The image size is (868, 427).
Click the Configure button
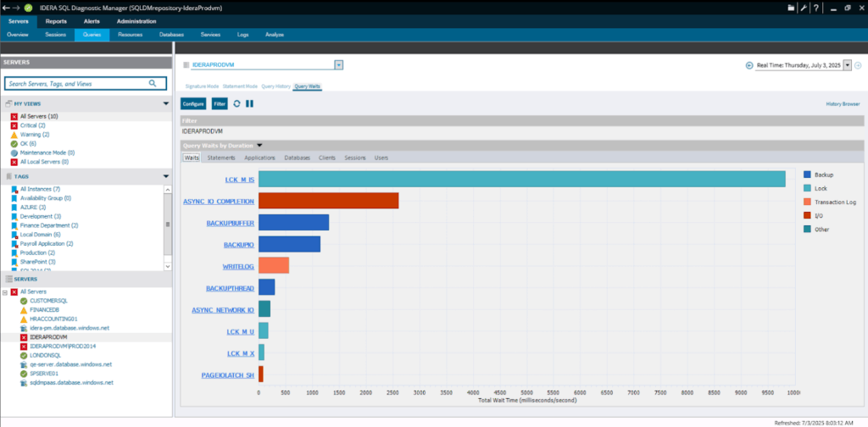point(194,103)
